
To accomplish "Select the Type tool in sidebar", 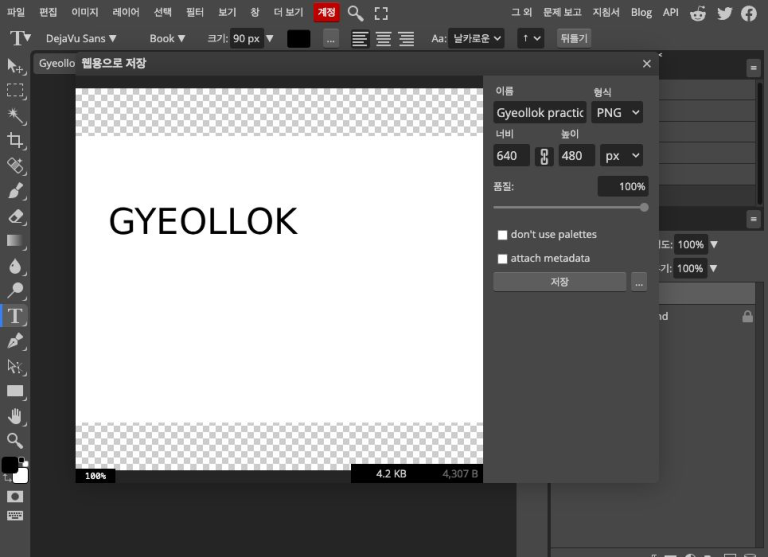I will click(x=15, y=316).
